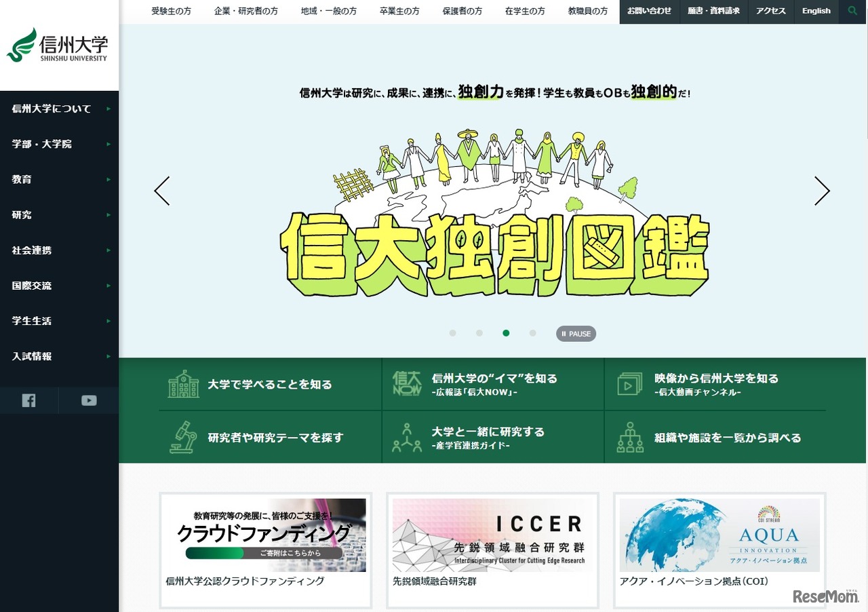Open the university's Facebook page icon
Viewport: 868px width, 612px height.
click(x=28, y=400)
